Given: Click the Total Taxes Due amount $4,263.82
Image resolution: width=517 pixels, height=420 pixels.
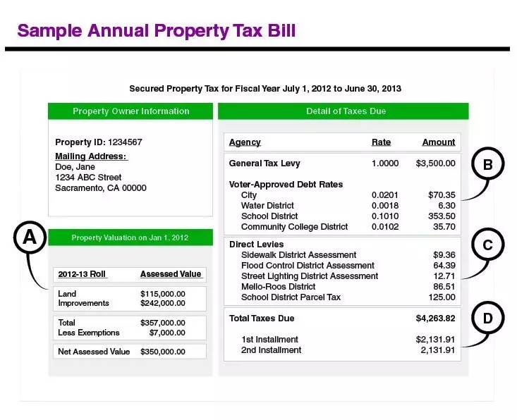Looking at the screenshot, I should click(435, 319).
